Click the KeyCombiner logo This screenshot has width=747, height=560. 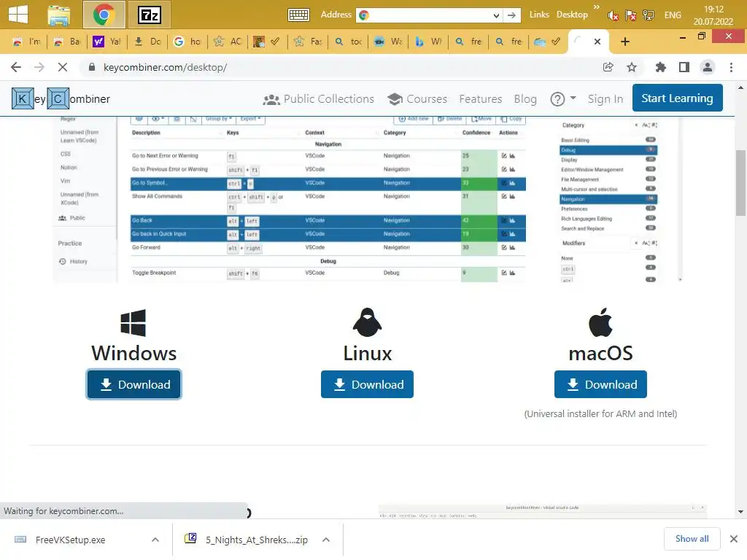tap(61, 98)
